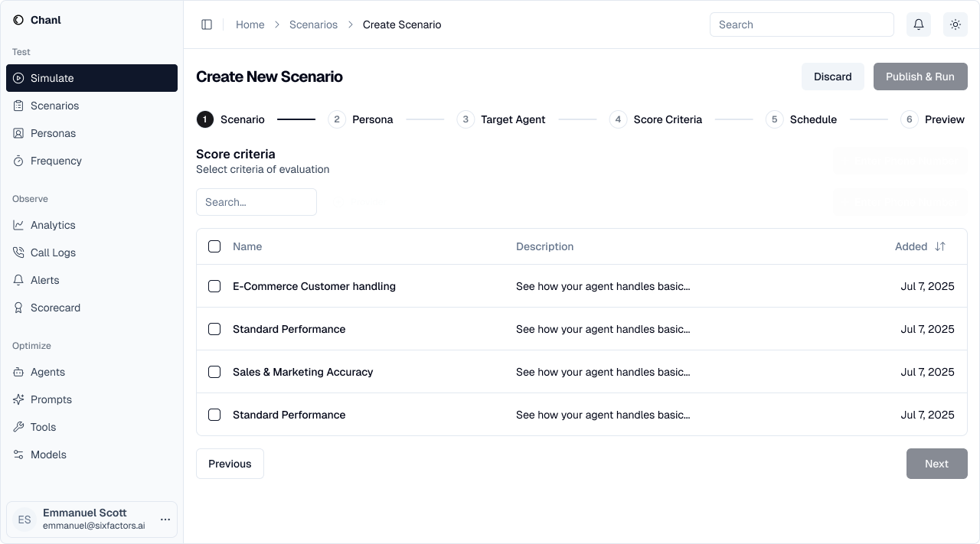Open the Alerts panel
This screenshot has width=980, height=544.
(44, 280)
